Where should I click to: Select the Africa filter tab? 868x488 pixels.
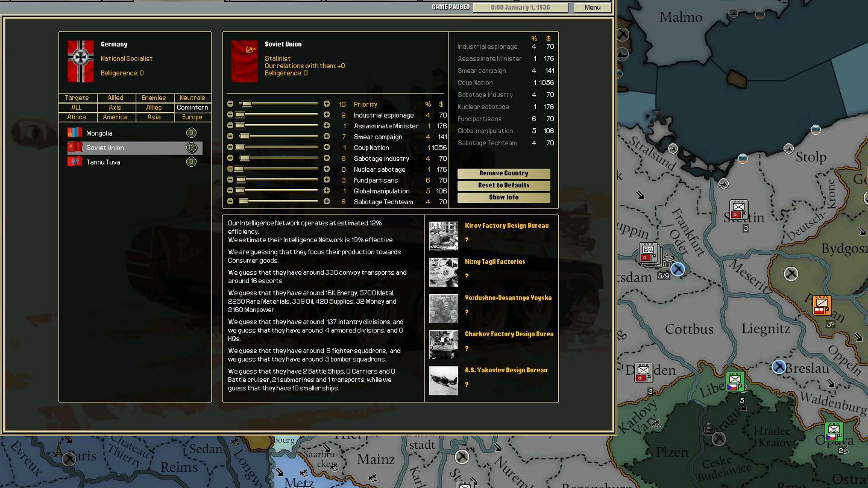click(77, 117)
